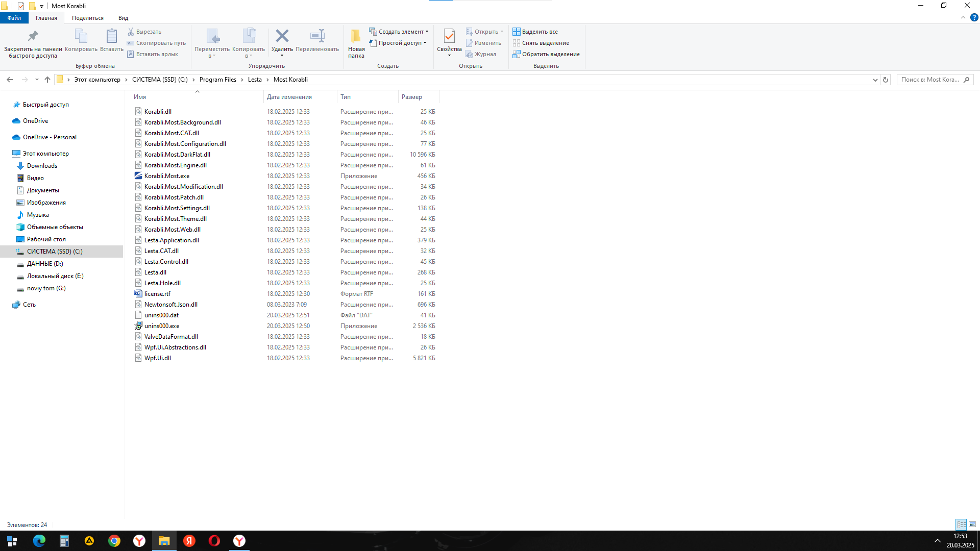
Task: Expand address bar history dropdown
Action: coord(875,80)
